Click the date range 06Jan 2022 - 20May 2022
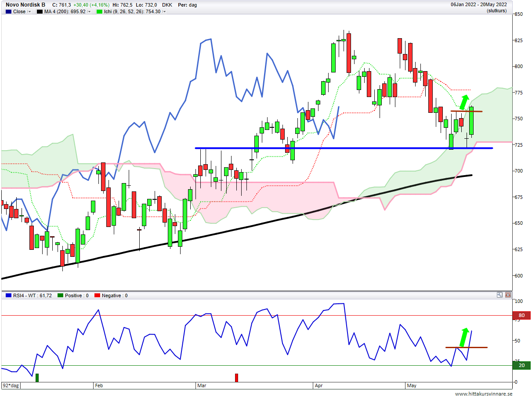This screenshot has width=532, height=396. tap(479, 5)
